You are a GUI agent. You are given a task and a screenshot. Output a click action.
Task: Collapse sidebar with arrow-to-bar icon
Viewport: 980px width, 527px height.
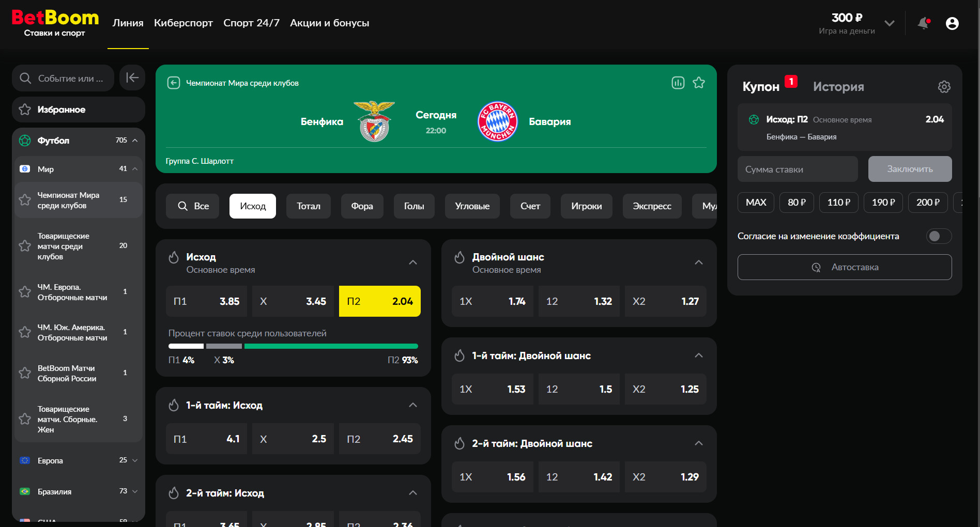[132, 78]
